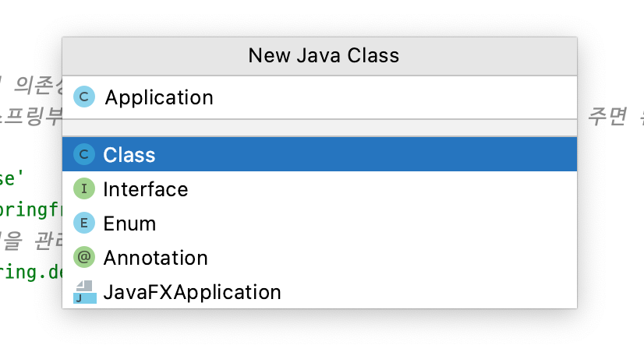Click the Class C icon in the list

(x=84, y=155)
